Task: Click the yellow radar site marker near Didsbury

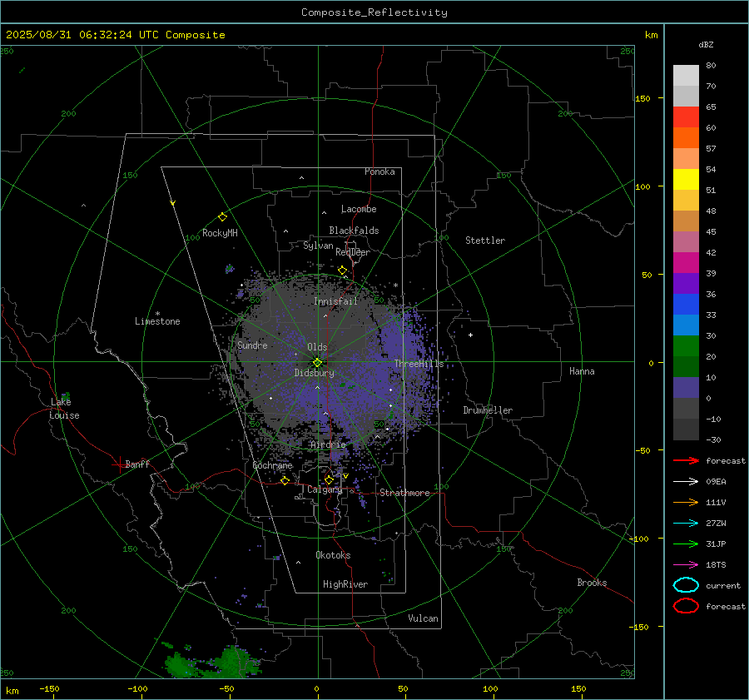Action: coord(317,363)
